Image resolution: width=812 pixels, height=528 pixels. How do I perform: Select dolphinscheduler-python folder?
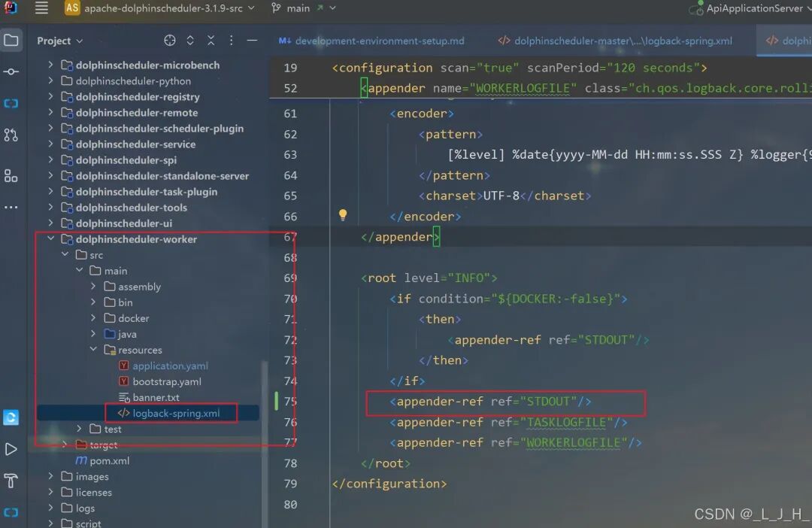[x=133, y=81]
